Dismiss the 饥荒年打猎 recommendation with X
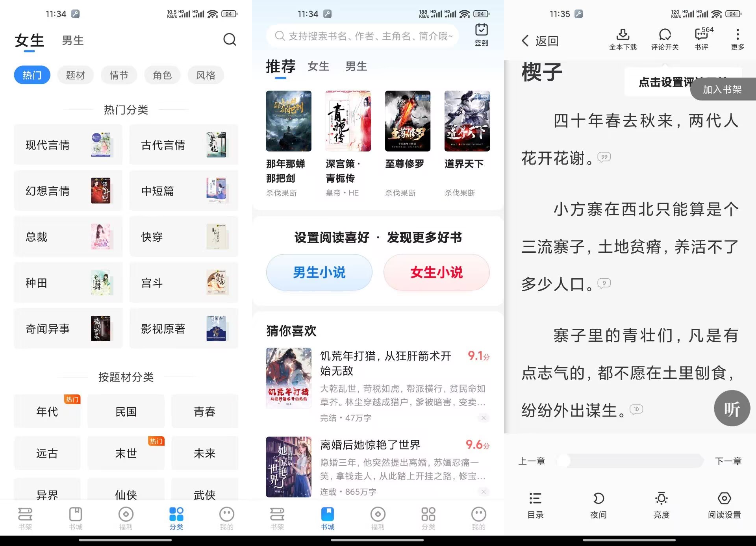The height and width of the screenshot is (546, 756). (484, 418)
